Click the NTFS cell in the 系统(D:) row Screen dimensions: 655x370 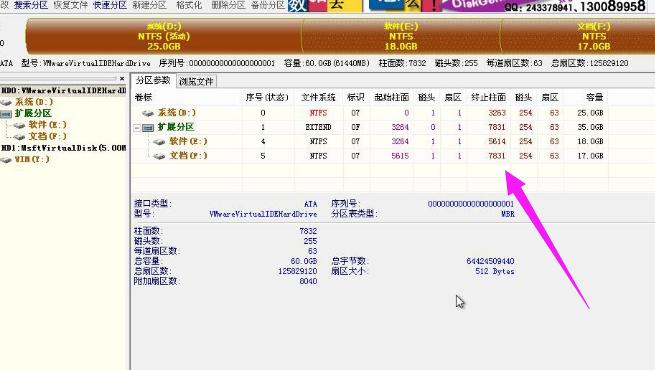tap(318, 113)
